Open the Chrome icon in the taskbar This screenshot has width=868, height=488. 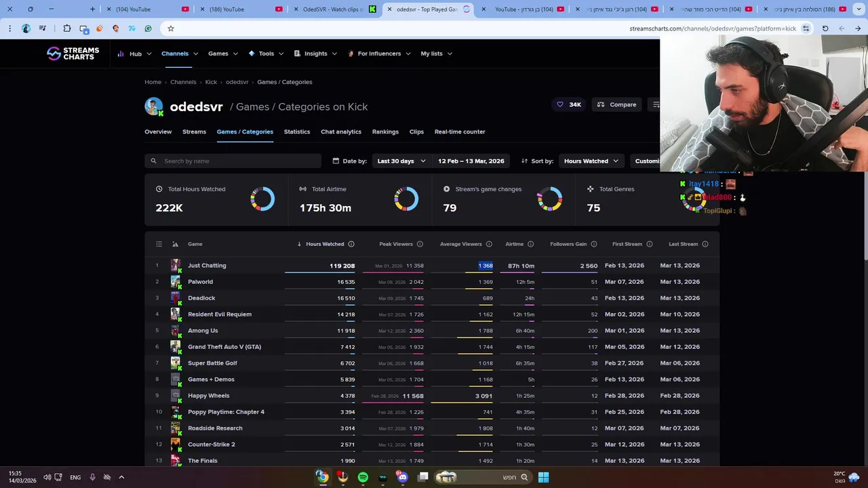coord(323,477)
